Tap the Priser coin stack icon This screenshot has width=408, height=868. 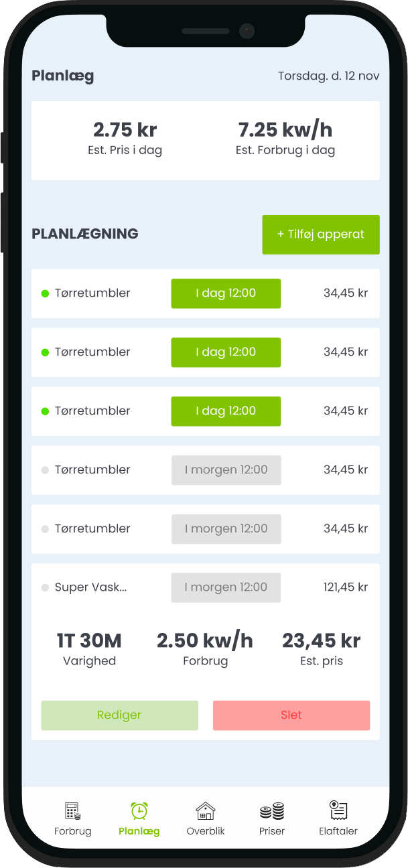coord(272,811)
